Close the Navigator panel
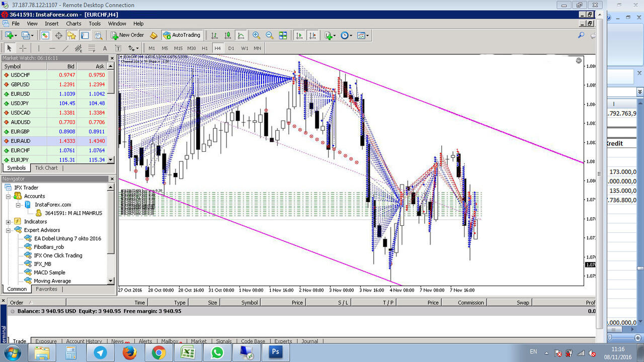644x362 pixels. pyautogui.click(x=112, y=178)
